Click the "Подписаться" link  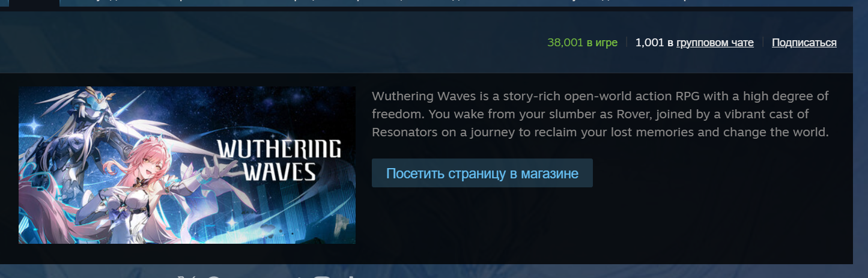coord(804,43)
